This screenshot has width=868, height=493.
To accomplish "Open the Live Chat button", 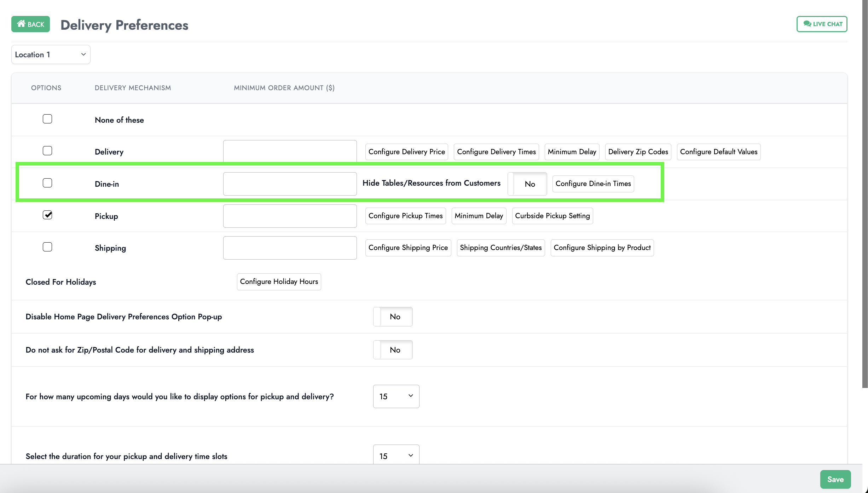I will click(822, 24).
